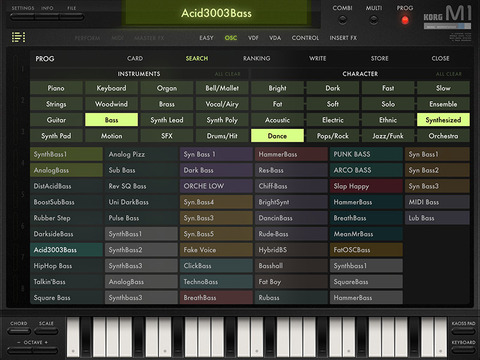Image resolution: width=480 pixels, height=360 pixels.
Task: Load the FatOSCBass program
Action: coord(366,250)
